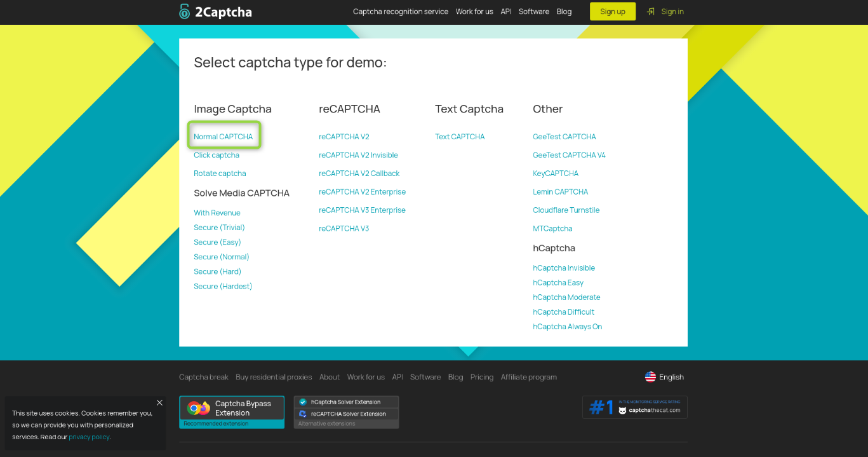Open the Software item in top navigation
868x457 pixels.
pyautogui.click(x=533, y=11)
